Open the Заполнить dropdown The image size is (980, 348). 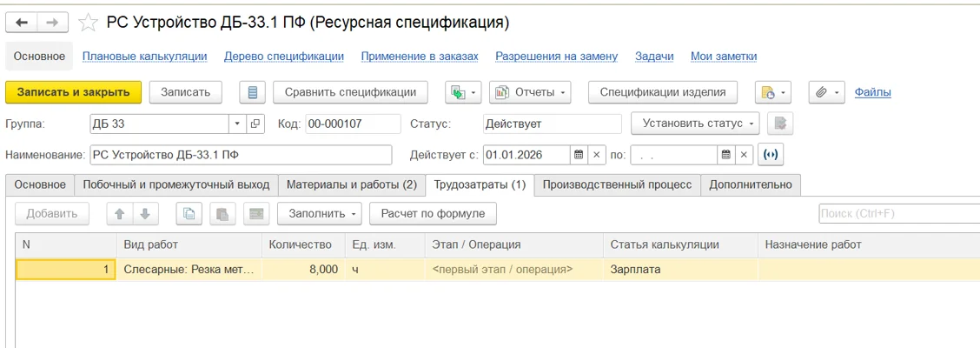[x=320, y=213]
